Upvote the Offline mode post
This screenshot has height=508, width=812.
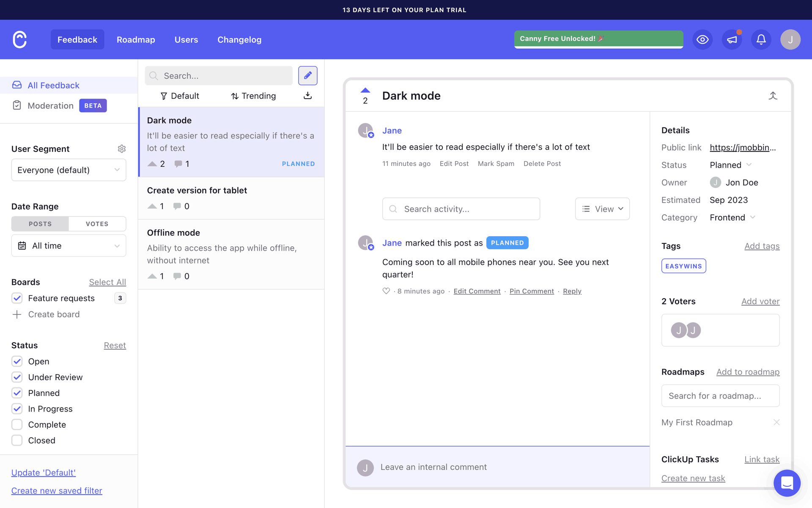152,276
